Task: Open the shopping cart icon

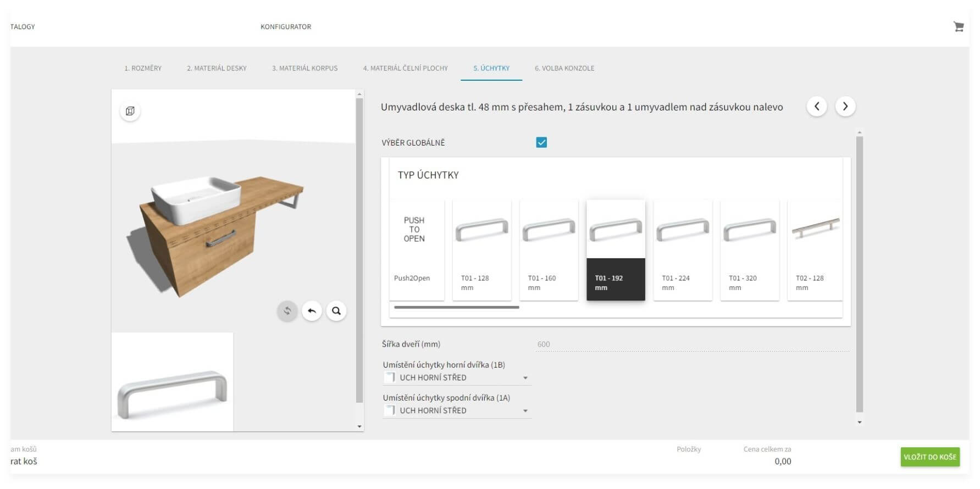Action: tap(958, 27)
